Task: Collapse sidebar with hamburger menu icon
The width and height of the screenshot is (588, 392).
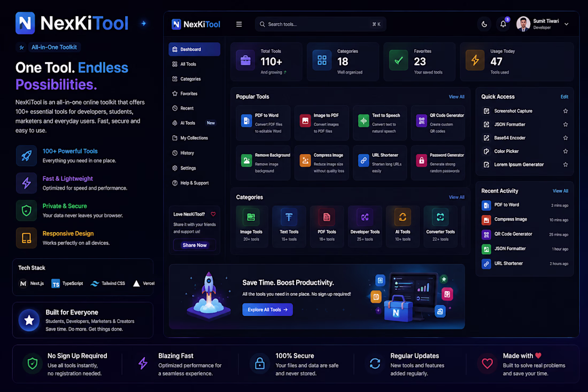Action: 239,25
